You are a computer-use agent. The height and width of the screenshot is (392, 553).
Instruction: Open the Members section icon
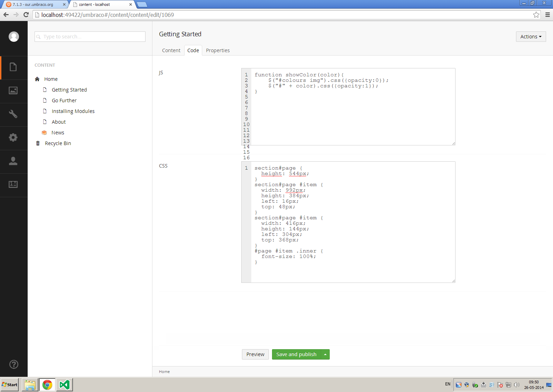coord(13,184)
